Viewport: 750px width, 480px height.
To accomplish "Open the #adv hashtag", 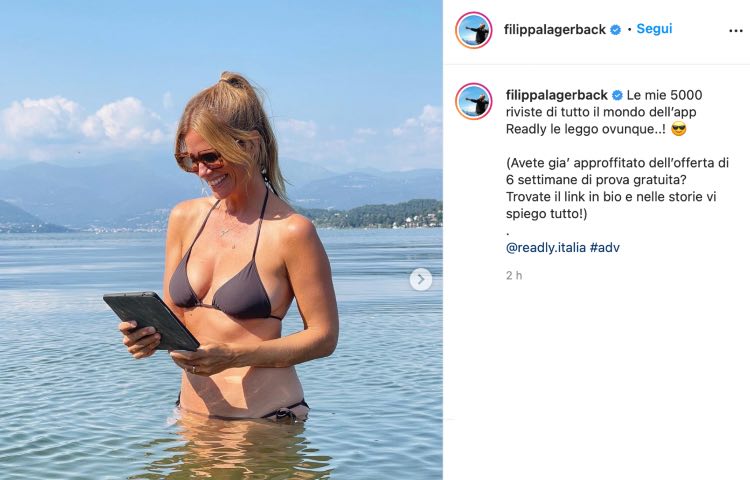I will point(605,248).
